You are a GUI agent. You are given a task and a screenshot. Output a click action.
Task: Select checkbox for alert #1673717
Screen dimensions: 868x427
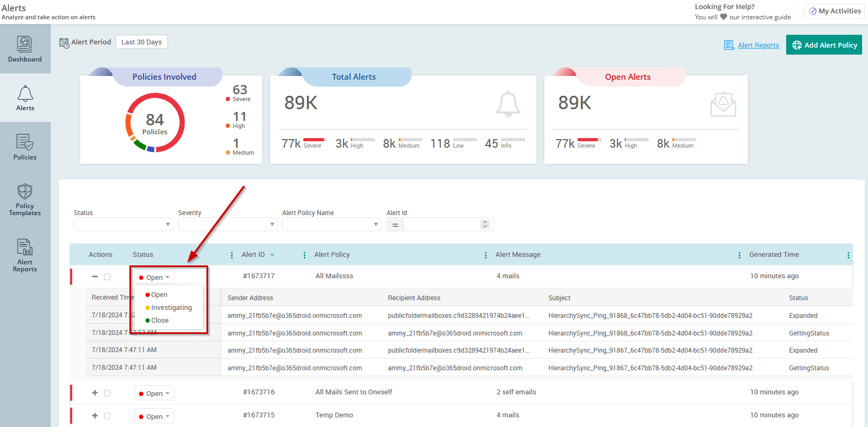(107, 277)
